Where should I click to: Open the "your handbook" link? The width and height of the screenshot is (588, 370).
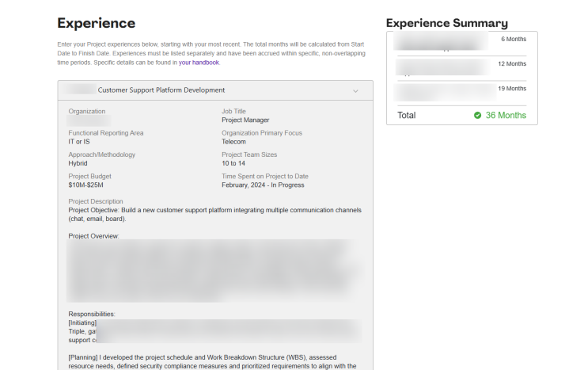click(199, 62)
